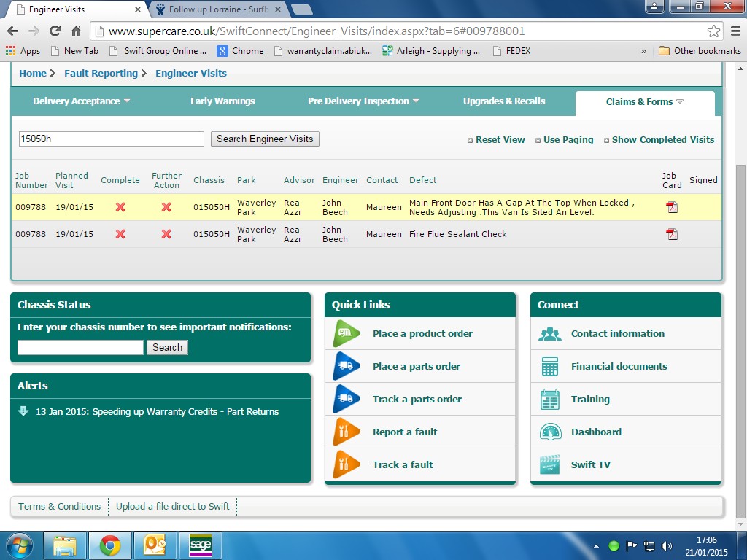
Task: Open Terms & Conditions link
Action: click(60, 506)
